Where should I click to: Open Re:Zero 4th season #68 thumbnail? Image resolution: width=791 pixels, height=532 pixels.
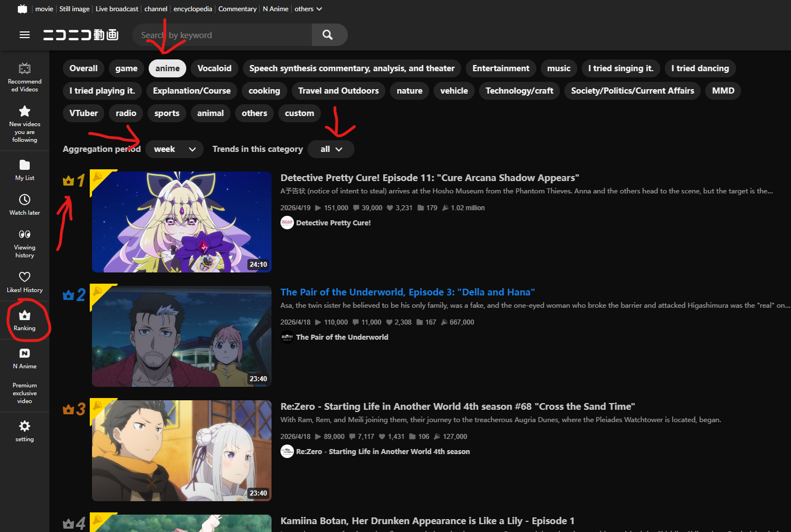tap(182, 451)
